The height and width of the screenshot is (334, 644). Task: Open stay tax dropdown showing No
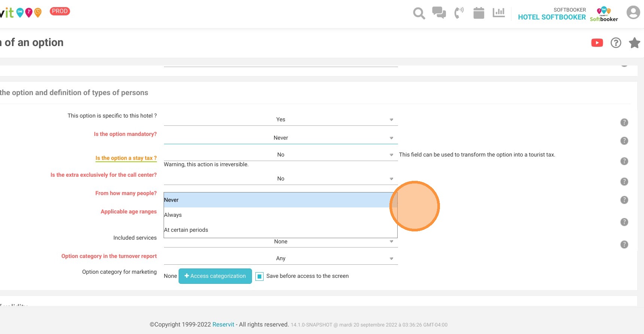(x=281, y=155)
